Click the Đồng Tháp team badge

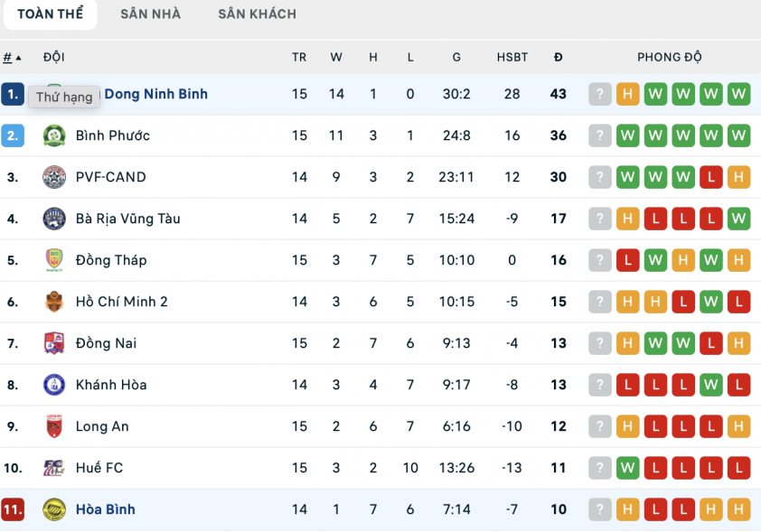54,260
